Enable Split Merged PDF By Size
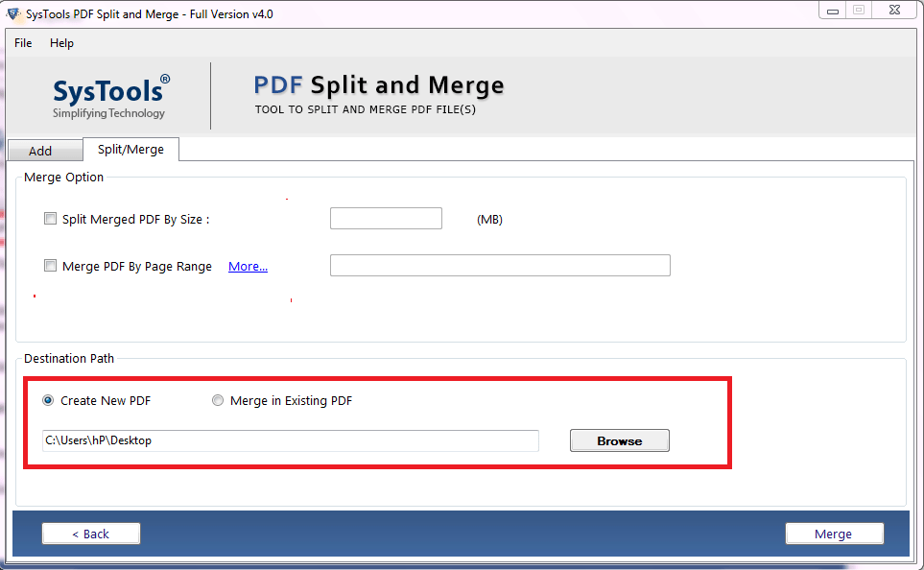 (x=50, y=218)
